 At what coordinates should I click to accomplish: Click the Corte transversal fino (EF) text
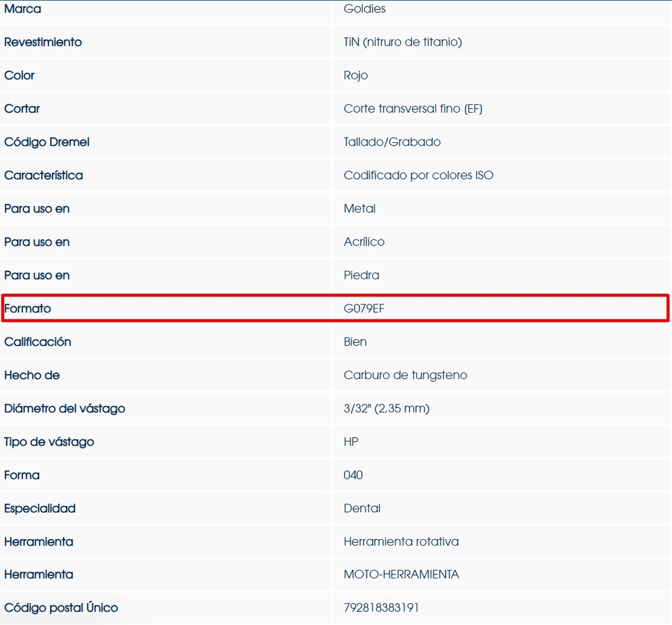click(413, 109)
